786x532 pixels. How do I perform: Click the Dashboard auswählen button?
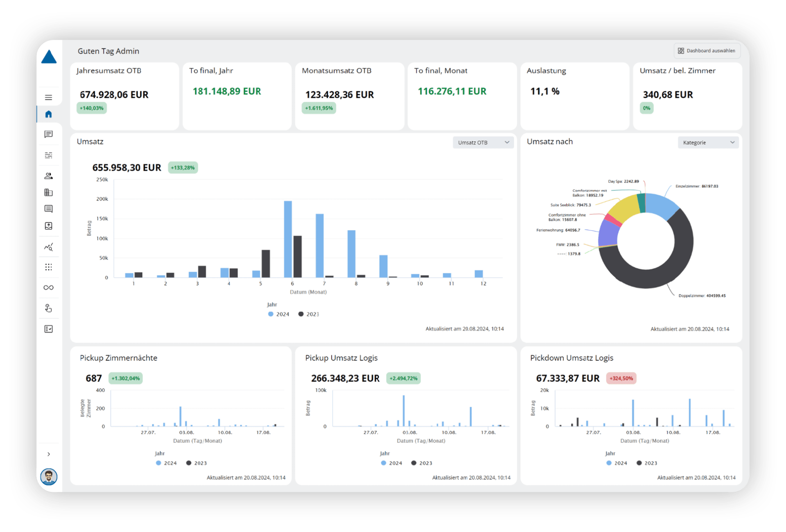coord(707,51)
